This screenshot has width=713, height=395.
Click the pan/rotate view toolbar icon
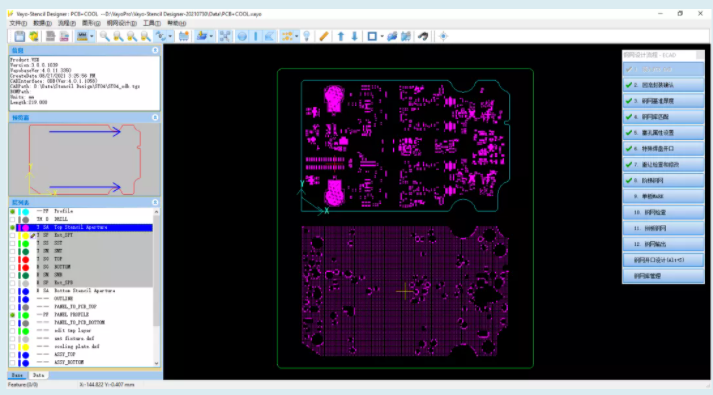coord(161,36)
